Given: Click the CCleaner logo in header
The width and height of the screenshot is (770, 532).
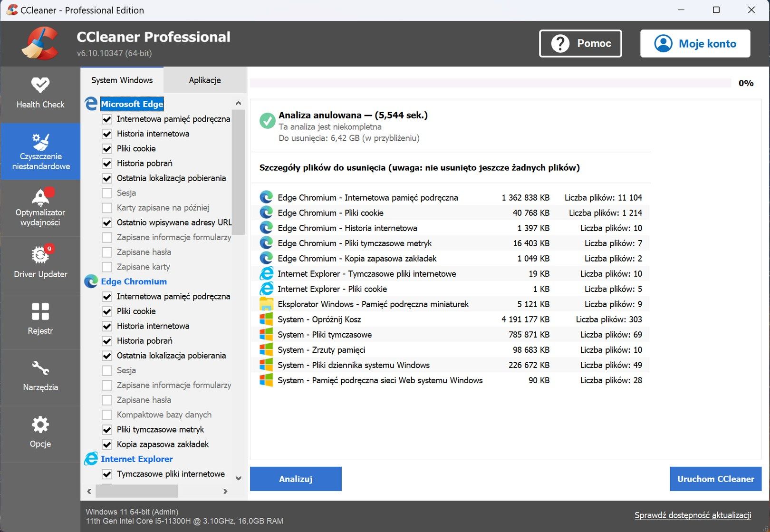Looking at the screenshot, I should [x=40, y=43].
